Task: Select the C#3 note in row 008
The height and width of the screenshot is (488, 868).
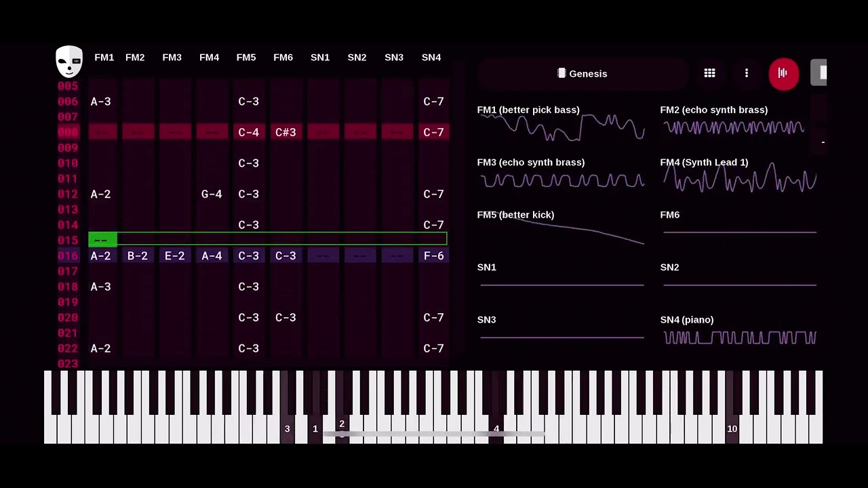Action: coord(285,132)
